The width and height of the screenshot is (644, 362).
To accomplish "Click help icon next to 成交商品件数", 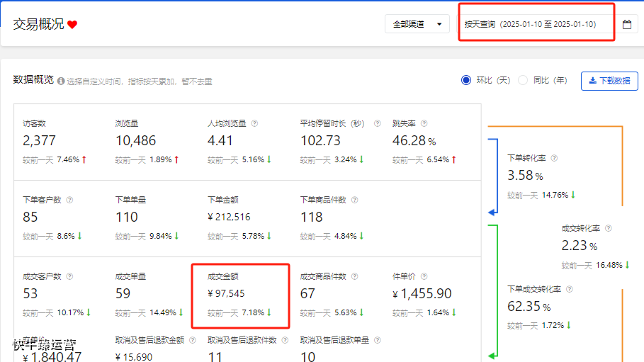I will (354, 276).
